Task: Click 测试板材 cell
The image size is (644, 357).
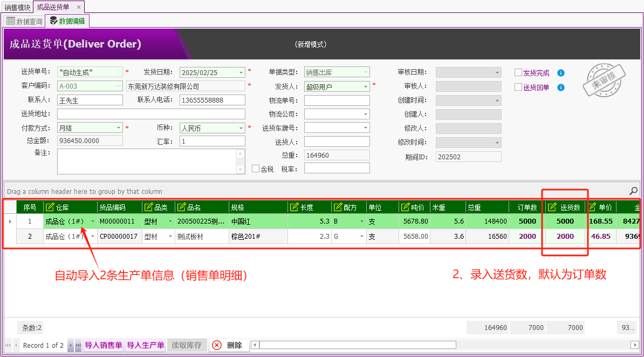Action: click(x=202, y=237)
